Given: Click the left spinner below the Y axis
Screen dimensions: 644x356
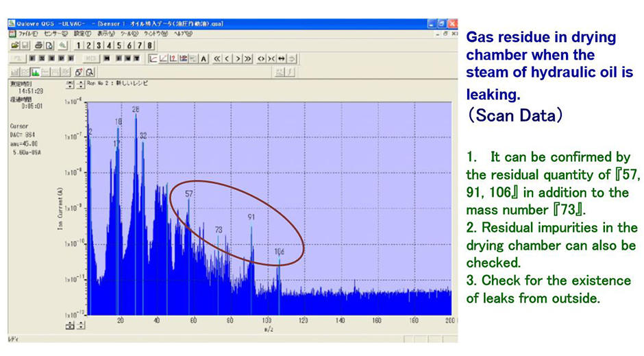Looking at the screenshot, I should pyautogui.click(x=69, y=326).
